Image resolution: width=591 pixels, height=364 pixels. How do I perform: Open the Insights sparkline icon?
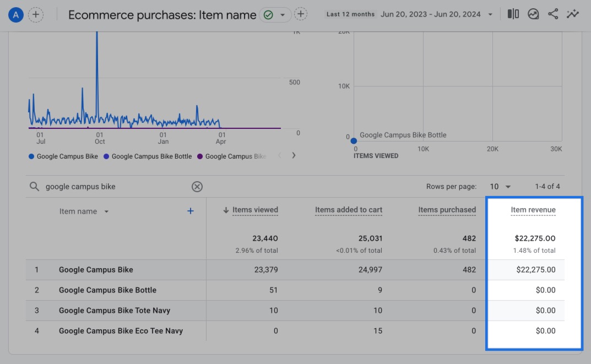pos(573,14)
